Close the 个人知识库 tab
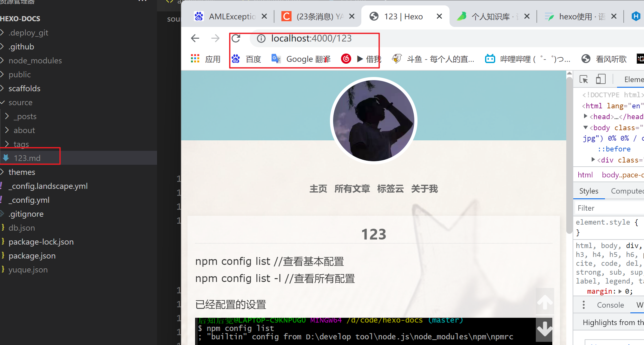The height and width of the screenshot is (345, 644). 527,16
